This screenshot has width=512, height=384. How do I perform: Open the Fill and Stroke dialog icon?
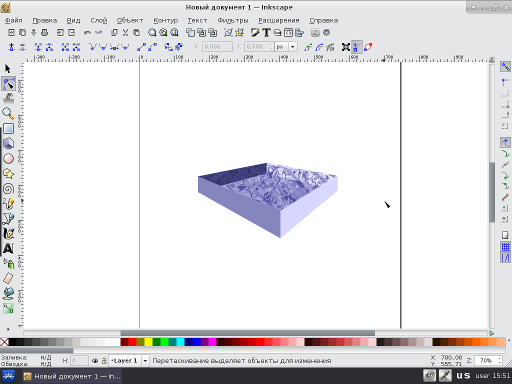point(255,33)
